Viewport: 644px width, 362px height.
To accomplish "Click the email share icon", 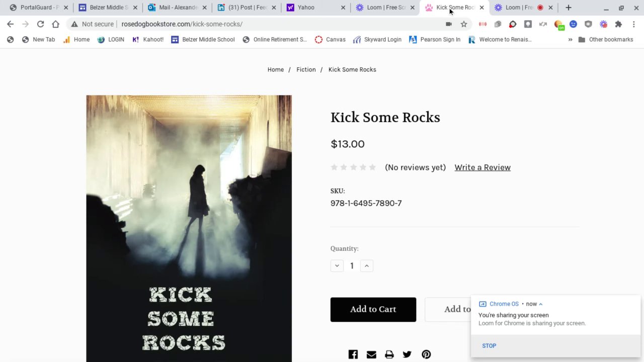I will tap(371, 354).
